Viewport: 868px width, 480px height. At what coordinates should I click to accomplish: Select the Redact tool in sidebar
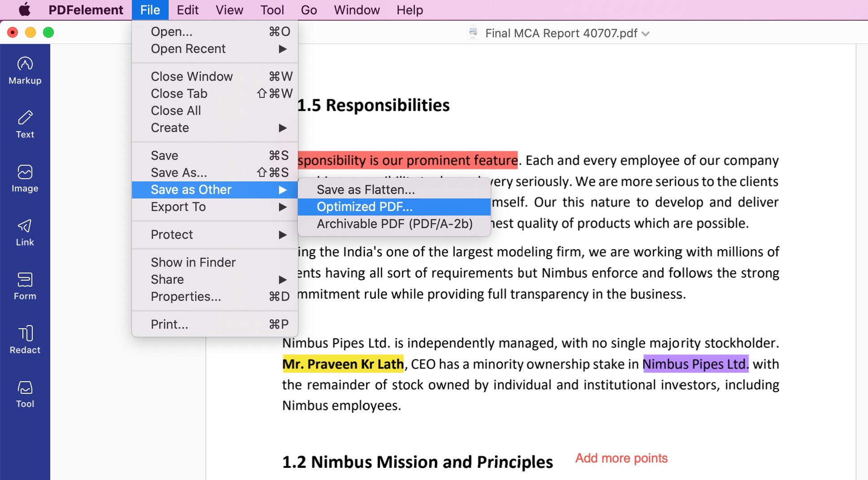pyautogui.click(x=25, y=340)
